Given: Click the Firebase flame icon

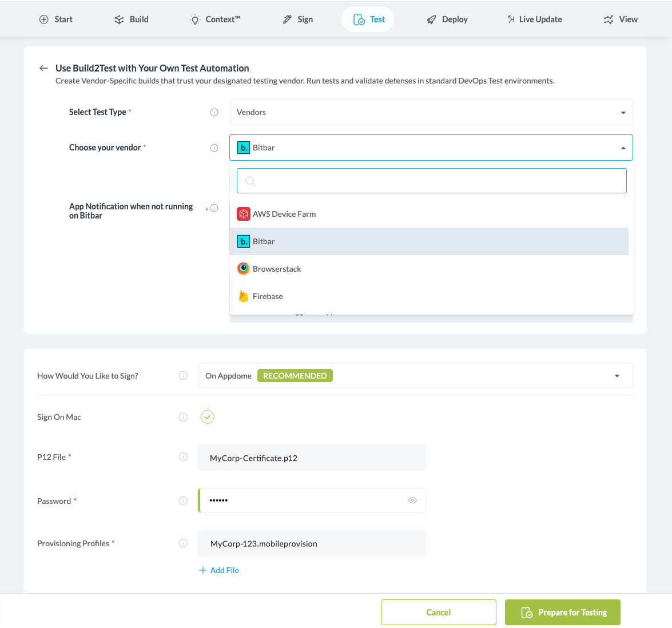Looking at the screenshot, I should pyautogui.click(x=244, y=296).
